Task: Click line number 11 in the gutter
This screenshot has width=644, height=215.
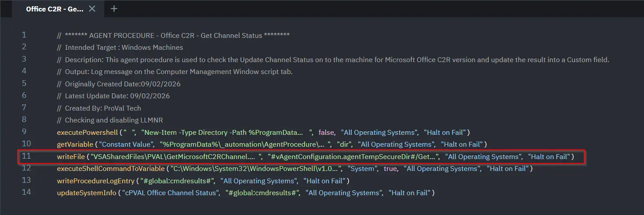Action: pyautogui.click(x=26, y=156)
